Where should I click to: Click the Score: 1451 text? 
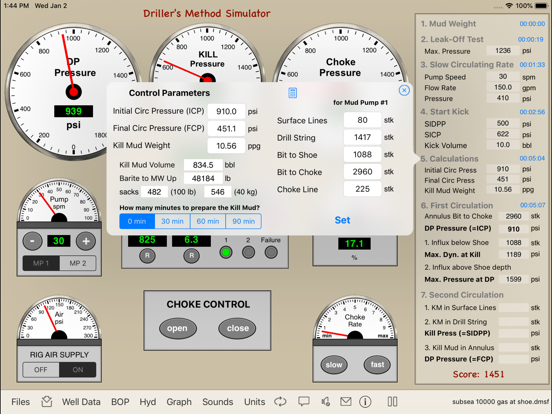click(478, 374)
